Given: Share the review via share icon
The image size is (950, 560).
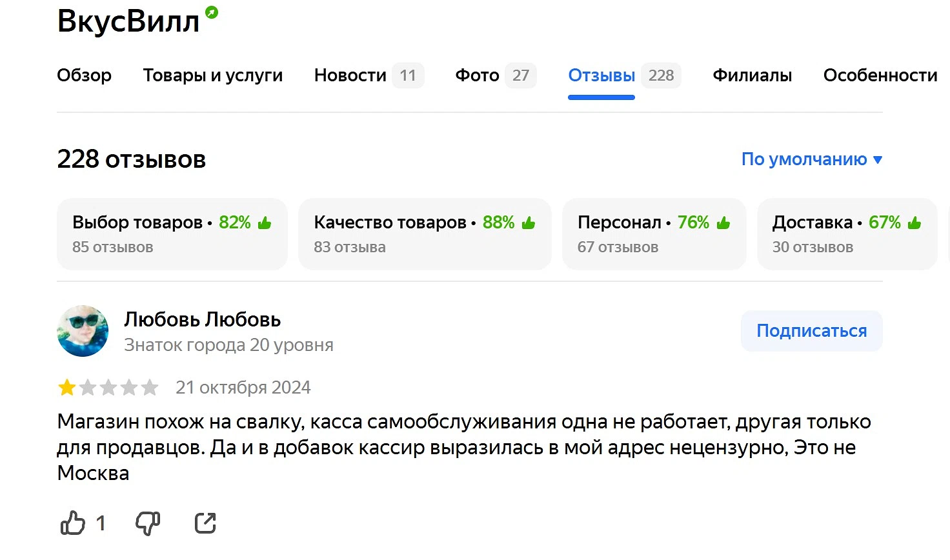Looking at the screenshot, I should (205, 523).
